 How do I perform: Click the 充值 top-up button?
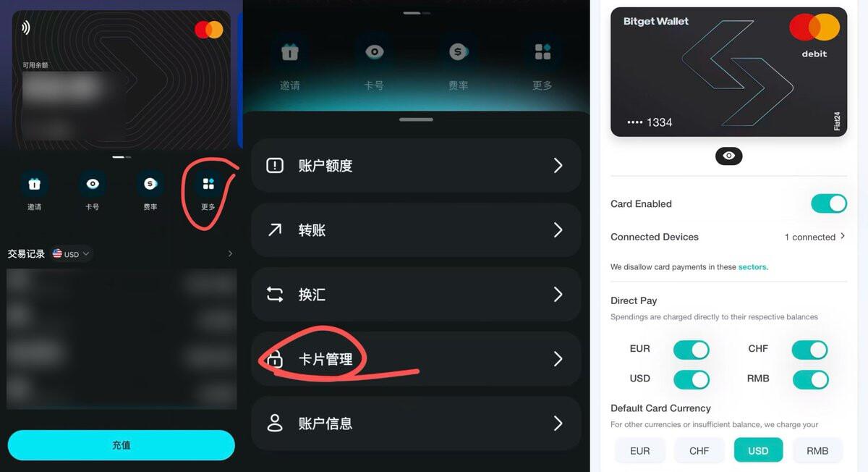(122, 445)
